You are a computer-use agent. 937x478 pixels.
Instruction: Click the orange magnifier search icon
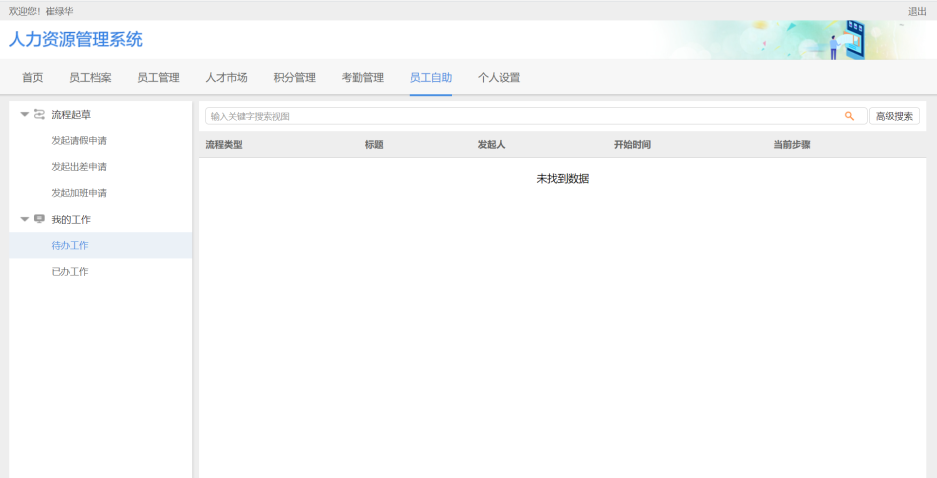pos(849,116)
